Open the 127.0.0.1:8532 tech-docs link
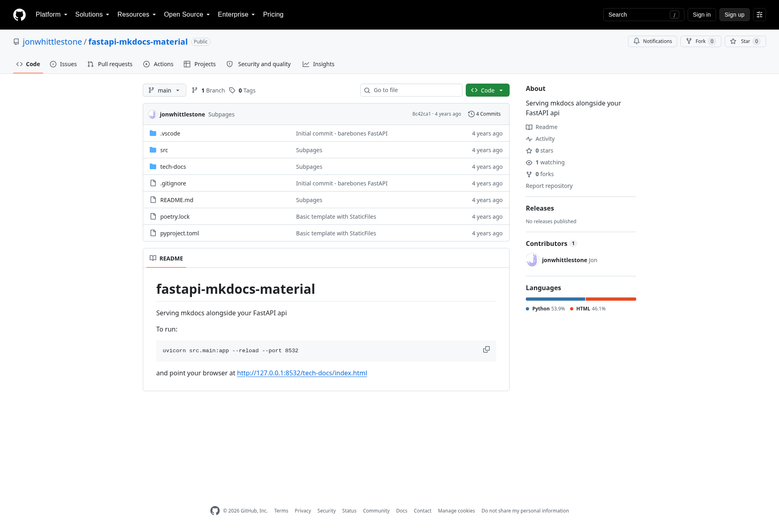 click(x=302, y=373)
